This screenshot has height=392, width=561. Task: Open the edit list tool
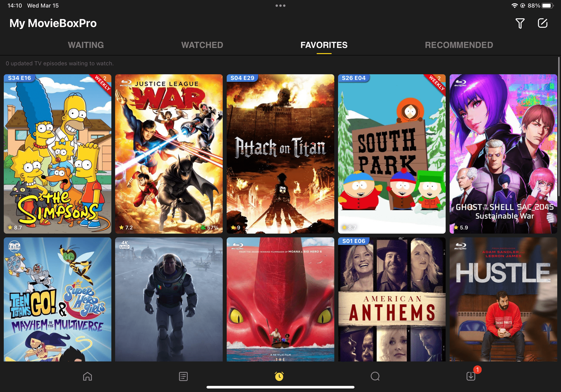click(543, 23)
